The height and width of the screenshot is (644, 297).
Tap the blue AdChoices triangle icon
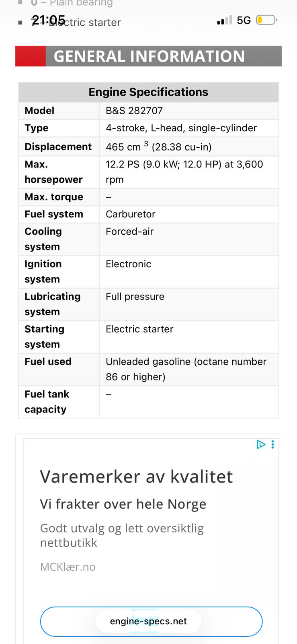(261, 444)
